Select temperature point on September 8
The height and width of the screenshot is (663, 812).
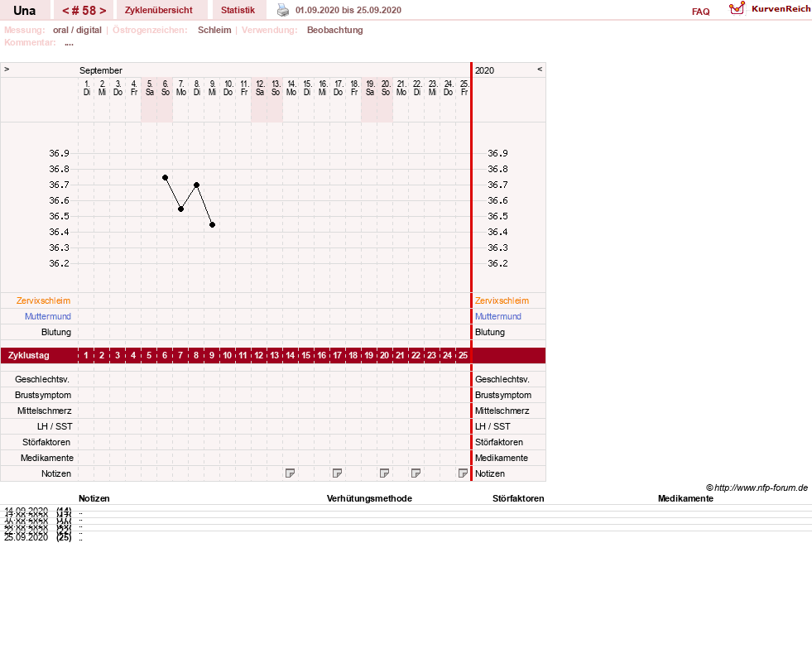pos(197,185)
